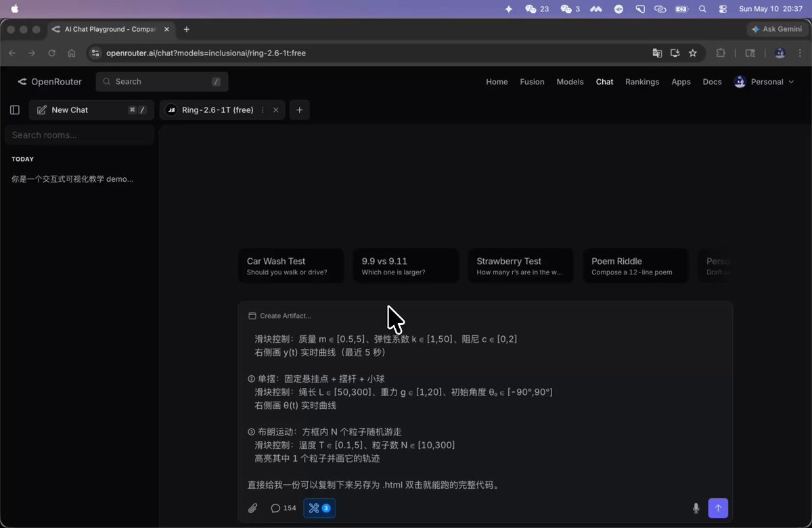Click the OpenRouter logo
The width and height of the screenshot is (812, 528).
pyautogui.click(x=49, y=82)
